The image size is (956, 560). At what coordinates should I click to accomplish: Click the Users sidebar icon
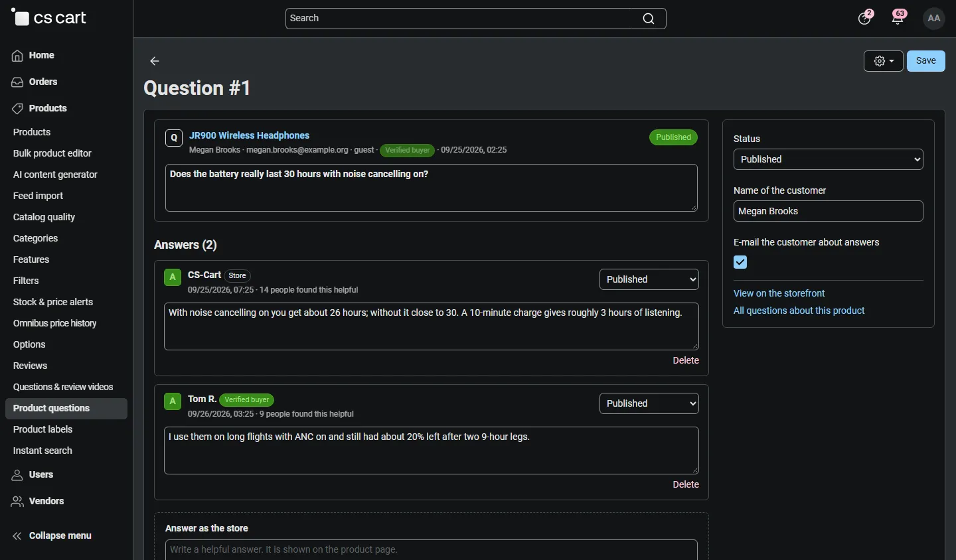(18, 475)
